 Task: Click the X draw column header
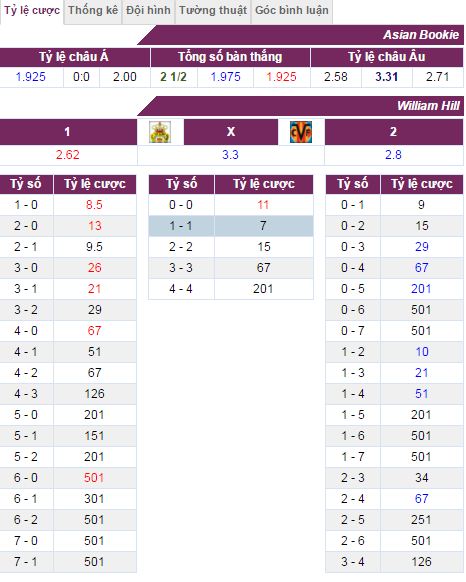[x=231, y=132]
